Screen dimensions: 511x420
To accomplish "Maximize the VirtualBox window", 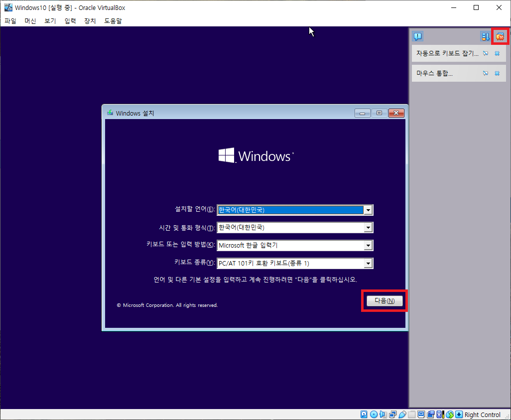I will (x=476, y=7).
